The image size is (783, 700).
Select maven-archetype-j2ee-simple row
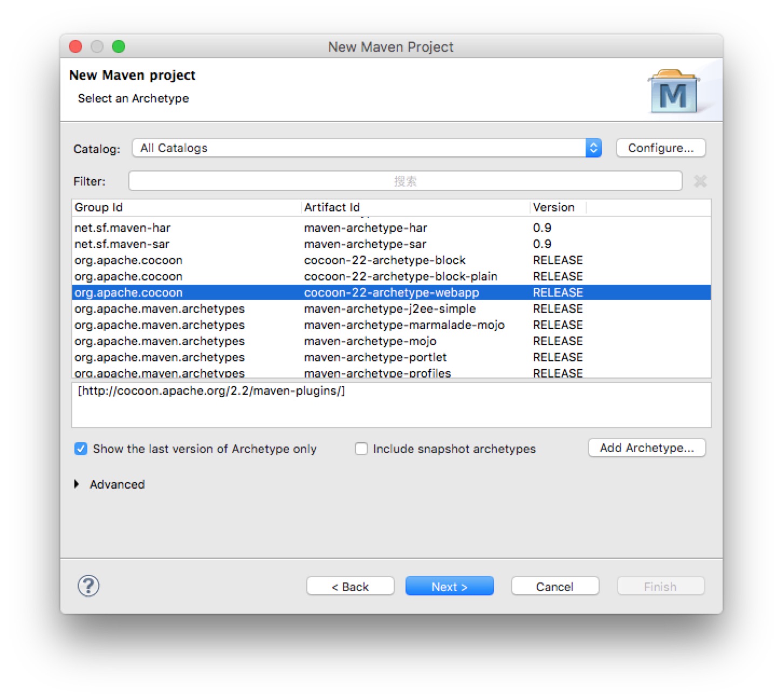(x=391, y=308)
